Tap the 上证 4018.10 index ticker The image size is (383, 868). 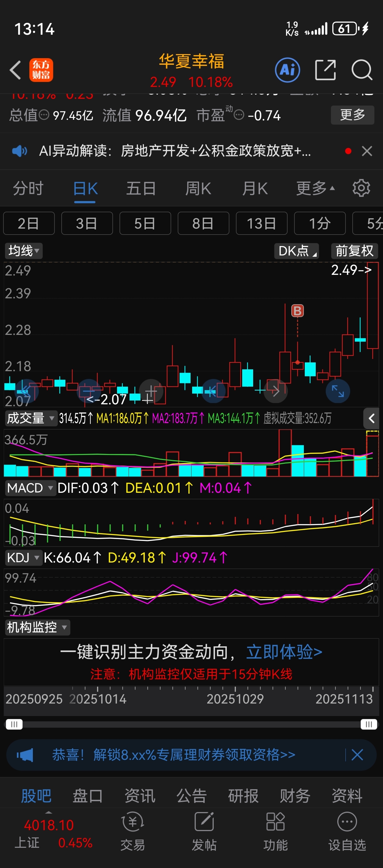pos(54,834)
